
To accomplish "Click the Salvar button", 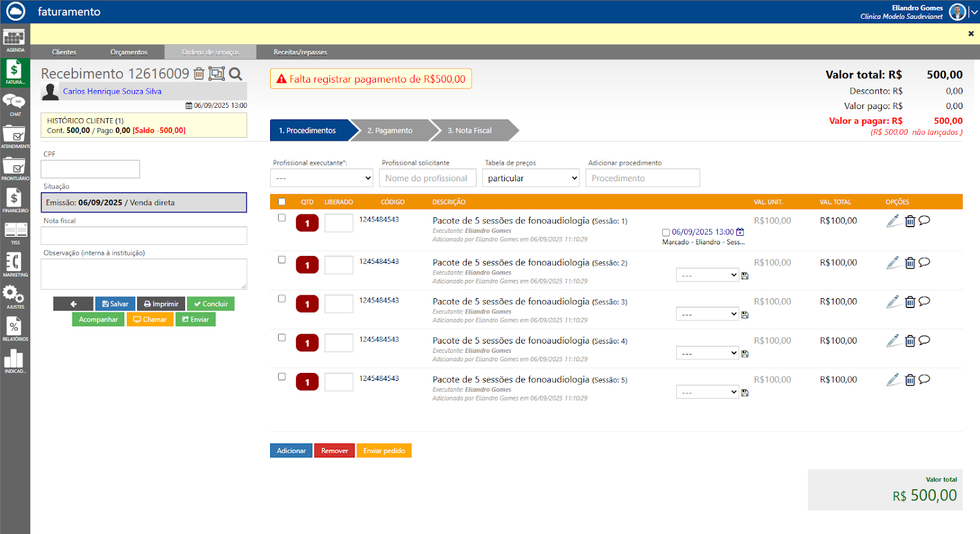I will point(115,304).
